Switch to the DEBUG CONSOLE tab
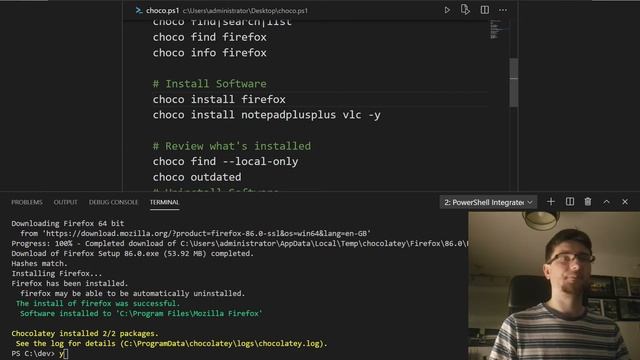 (x=113, y=202)
